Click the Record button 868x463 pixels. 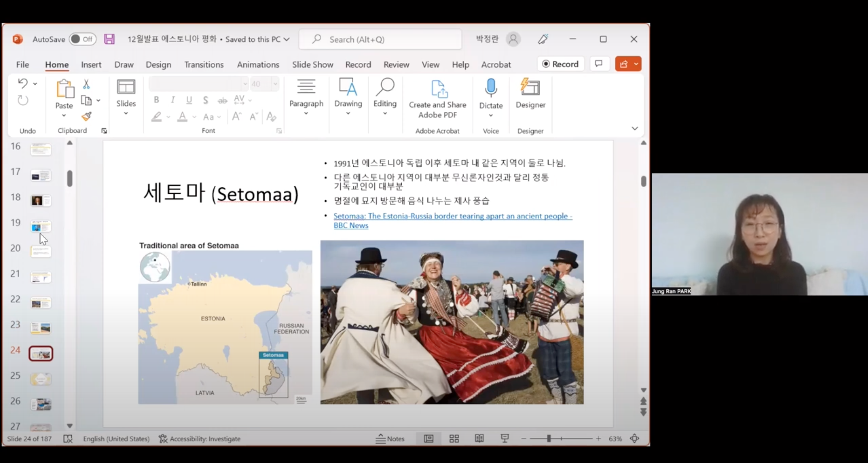coord(560,64)
